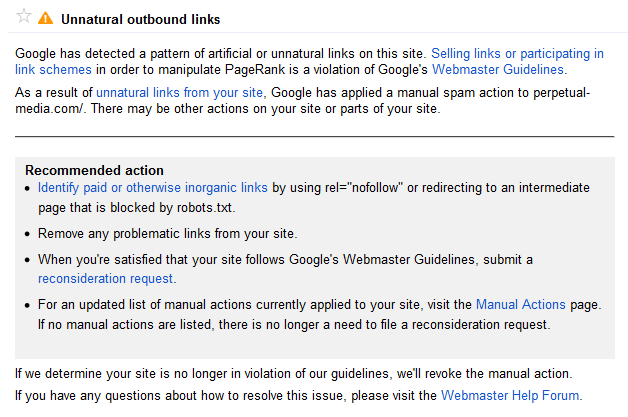
Task: Click the orange warning triangle icon
Action: point(45,18)
